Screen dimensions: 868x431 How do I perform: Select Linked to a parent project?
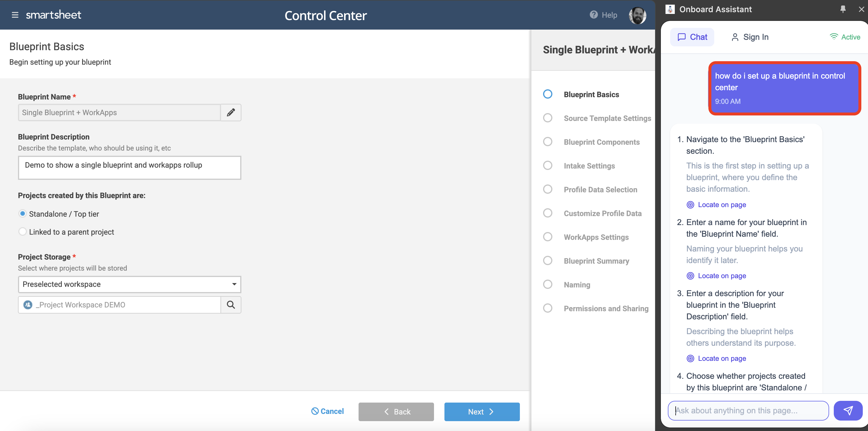(23, 232)
